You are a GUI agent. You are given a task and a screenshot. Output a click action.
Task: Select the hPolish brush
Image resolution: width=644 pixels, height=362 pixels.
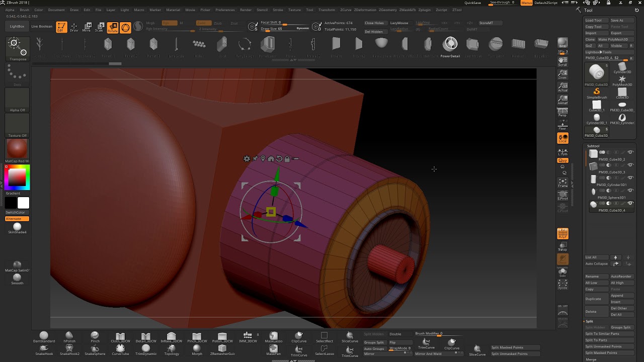(69, 337)
